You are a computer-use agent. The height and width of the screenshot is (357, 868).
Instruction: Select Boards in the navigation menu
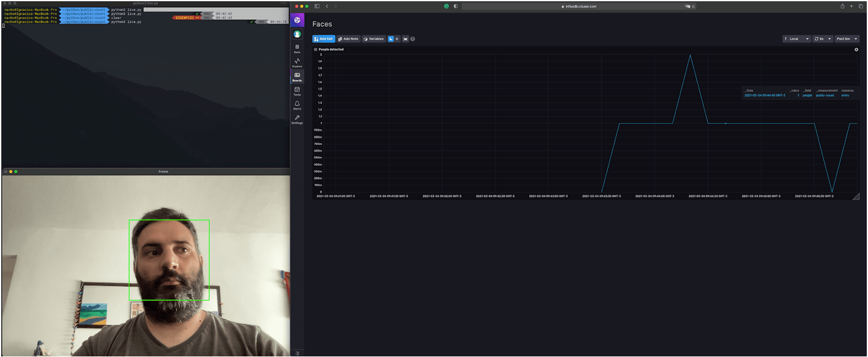297,76
